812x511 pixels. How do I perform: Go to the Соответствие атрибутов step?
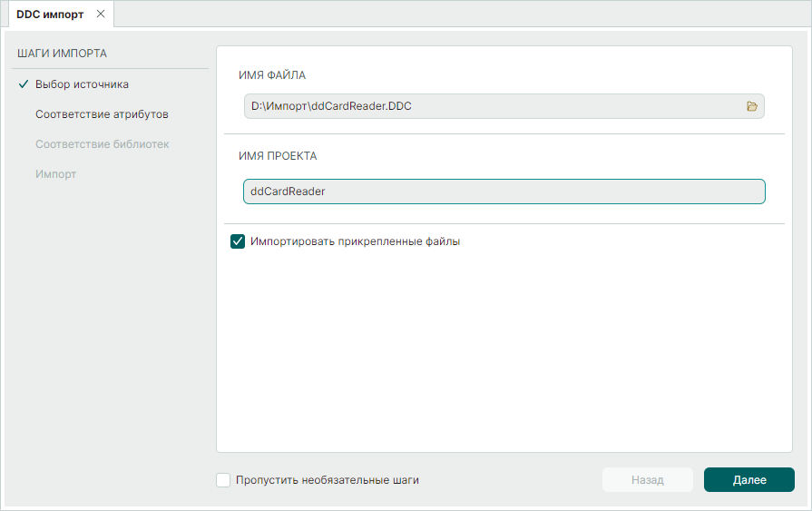point(102,114)
